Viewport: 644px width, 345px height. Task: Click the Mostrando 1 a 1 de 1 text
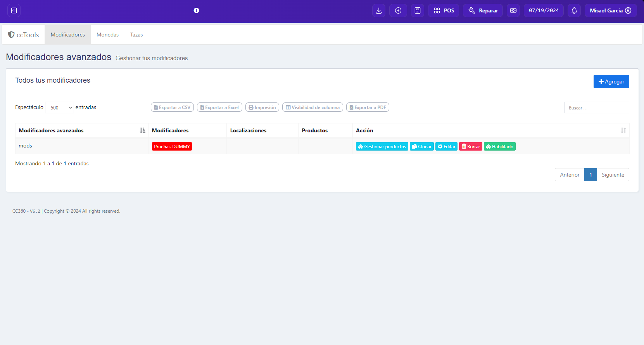coord(52,163)
